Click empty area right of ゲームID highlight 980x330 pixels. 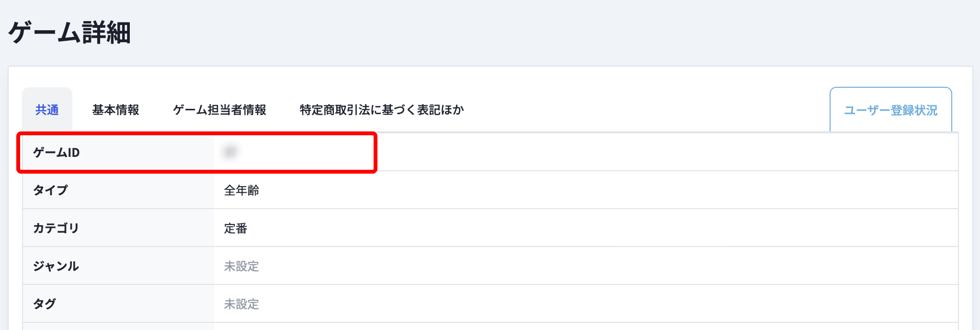666,152
